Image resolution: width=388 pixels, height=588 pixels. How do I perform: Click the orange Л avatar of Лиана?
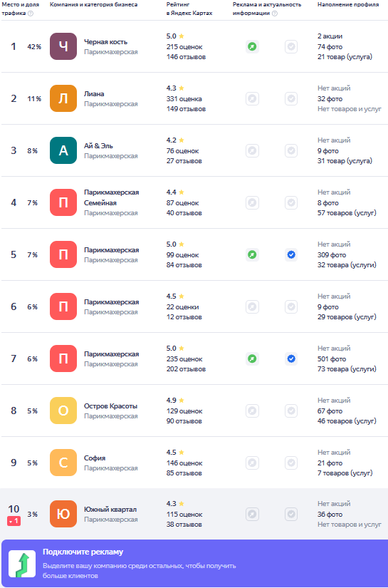63,98
